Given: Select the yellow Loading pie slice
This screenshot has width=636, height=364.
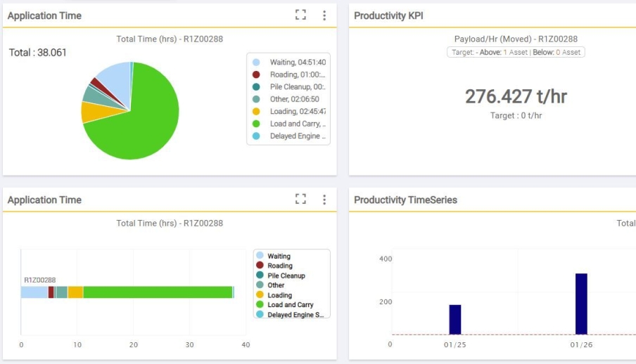Looking at the screenshot, I should [92, 112].
